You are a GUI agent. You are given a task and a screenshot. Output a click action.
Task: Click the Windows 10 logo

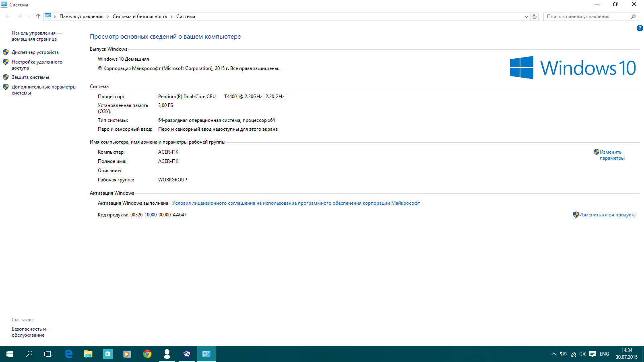click(573, 68)
